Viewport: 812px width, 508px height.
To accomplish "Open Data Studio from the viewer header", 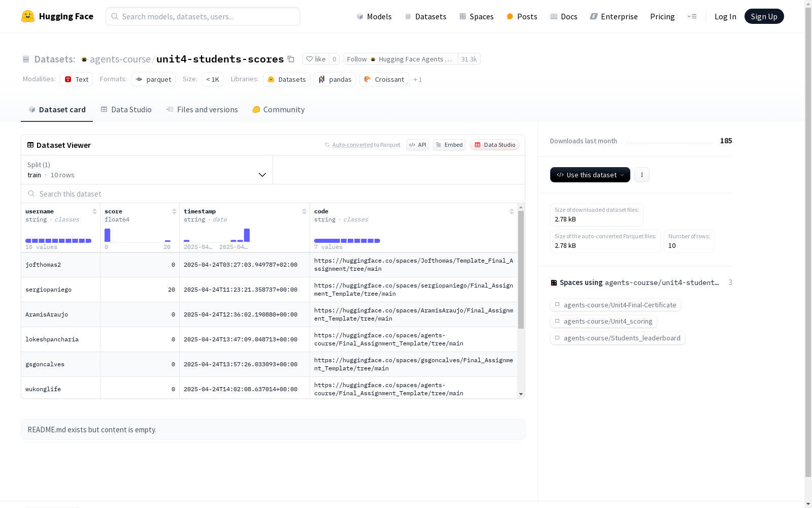I will tap(495, 145).
